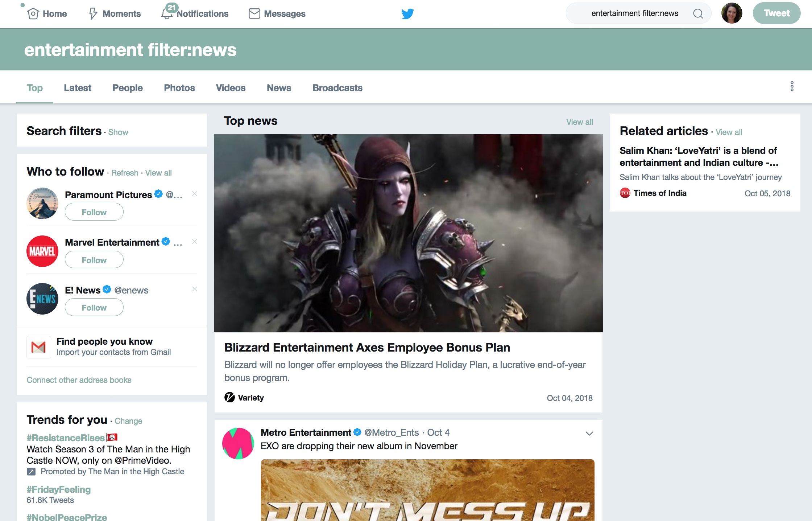Click the Paramount Pictures avatar
Screen dimensions: 812x521
click(42, 203)
